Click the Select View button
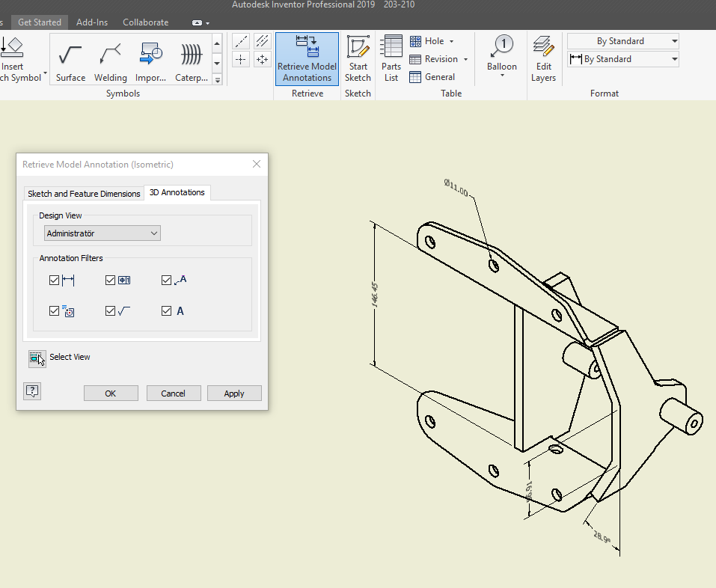This screenshot has width=716, height=588. (36, 358)
